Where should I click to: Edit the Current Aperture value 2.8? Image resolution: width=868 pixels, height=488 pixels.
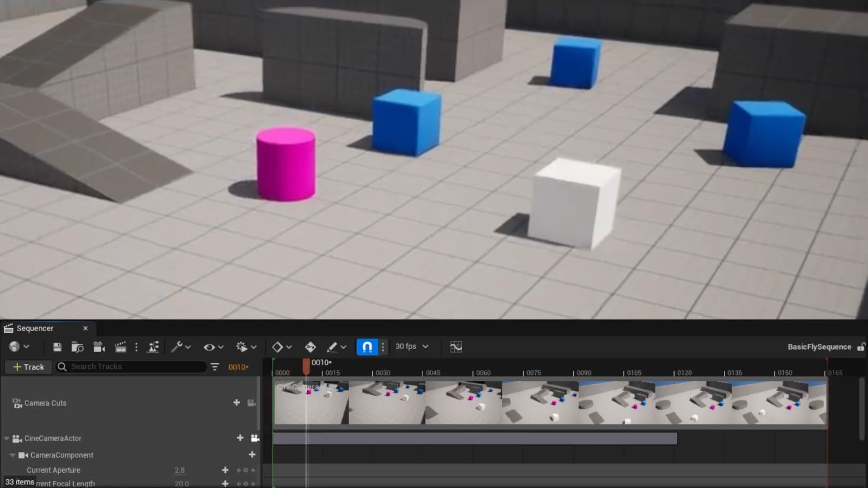point(179,470)
